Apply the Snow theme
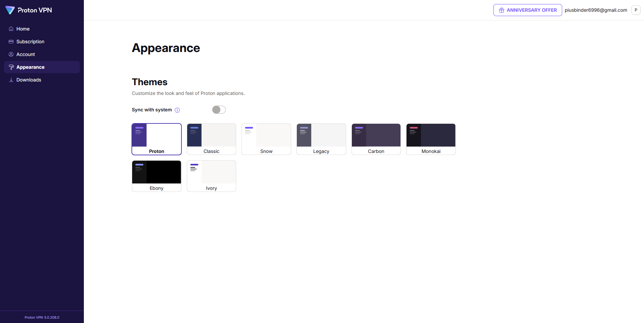 point(266,139)
